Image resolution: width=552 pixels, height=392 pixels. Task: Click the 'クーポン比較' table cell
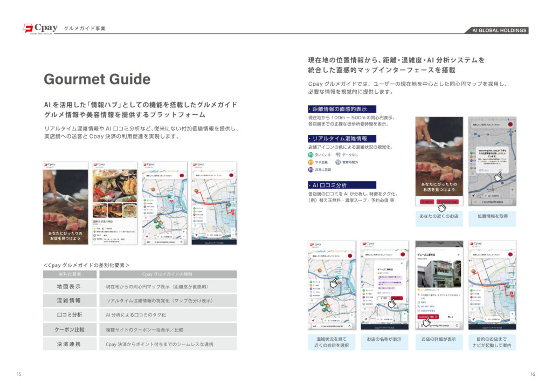tap(70, 329)
